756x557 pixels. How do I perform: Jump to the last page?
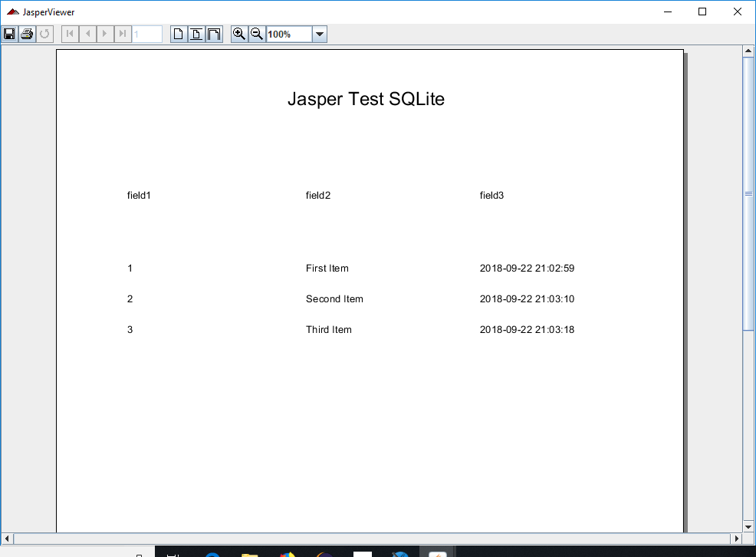click(x=123, y=34)
